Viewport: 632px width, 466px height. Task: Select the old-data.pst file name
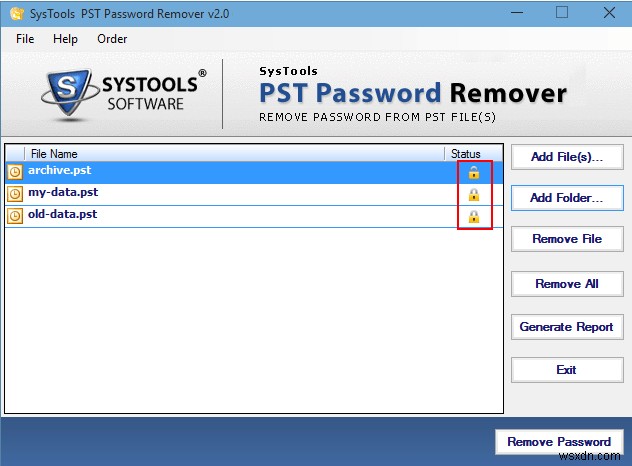click(62, 214)
